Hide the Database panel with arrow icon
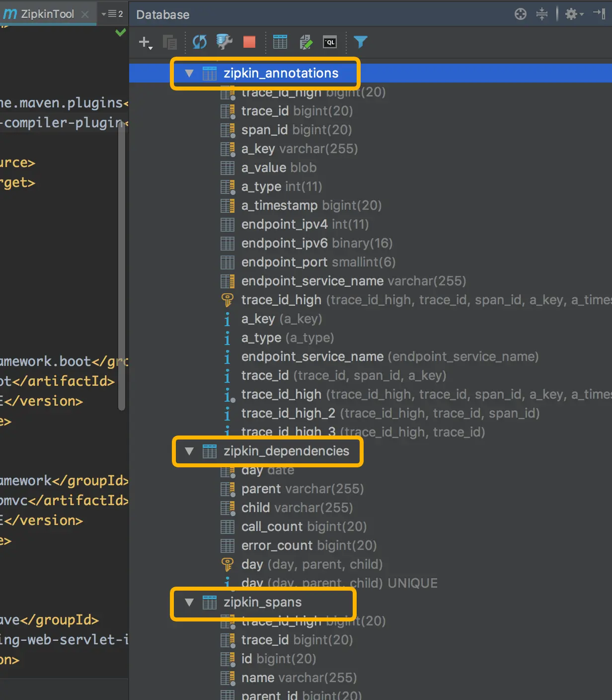The image size is (612, 700). point(599,14)
